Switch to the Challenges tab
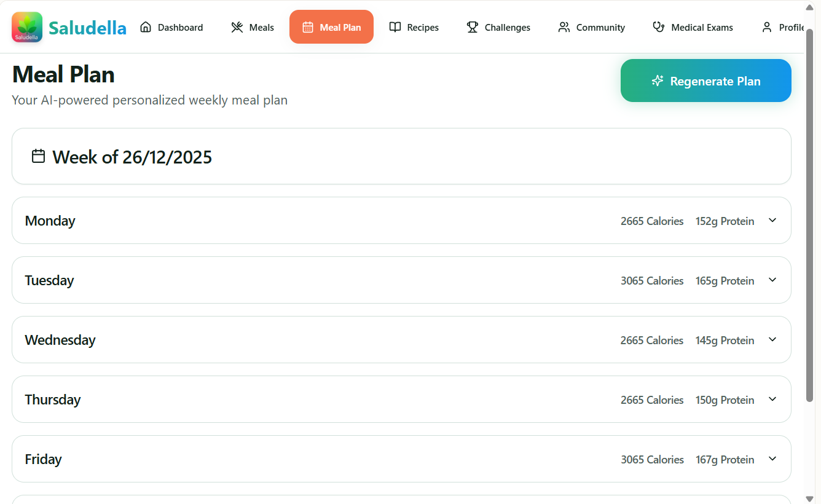The height and width of the screenshot is (504, 821). [498, 27]
